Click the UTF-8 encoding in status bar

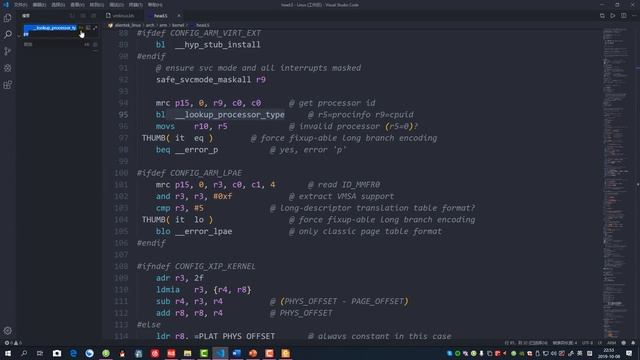[587, 343]
